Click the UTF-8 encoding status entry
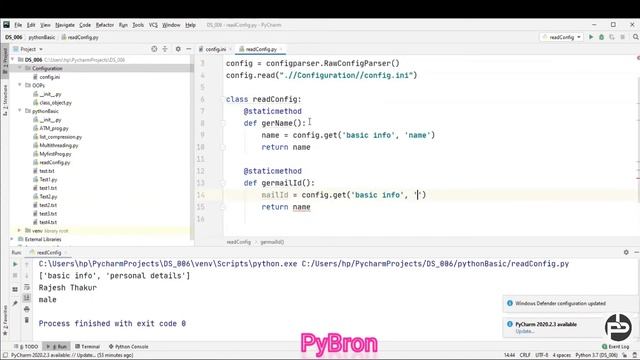This screenshot has height=360, width=640. pos(542,355)
